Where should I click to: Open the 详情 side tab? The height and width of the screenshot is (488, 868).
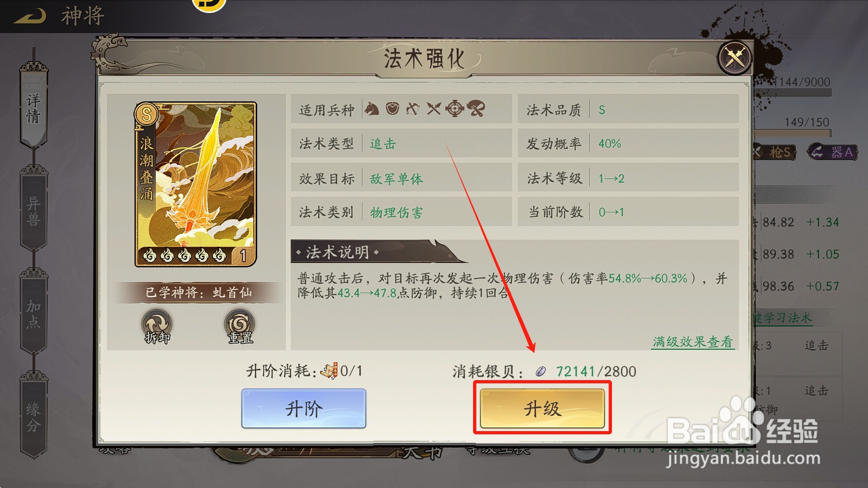pos(34,107)
